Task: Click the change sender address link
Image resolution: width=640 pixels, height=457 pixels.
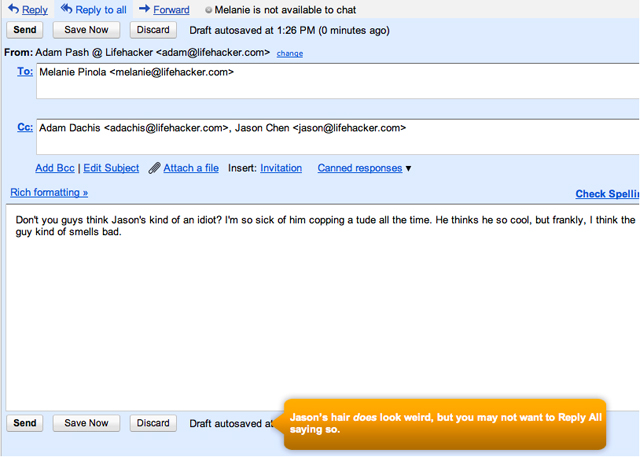Action: [x=289, y=53]
